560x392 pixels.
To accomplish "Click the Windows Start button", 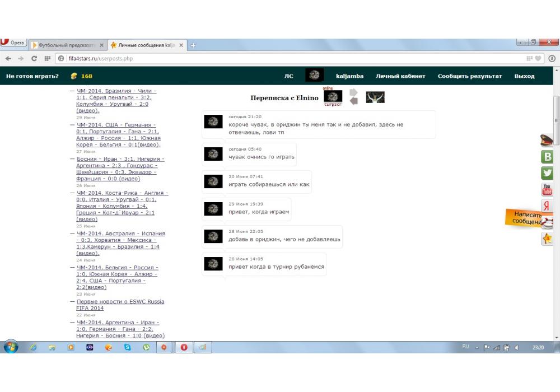I will click(11, 347).
